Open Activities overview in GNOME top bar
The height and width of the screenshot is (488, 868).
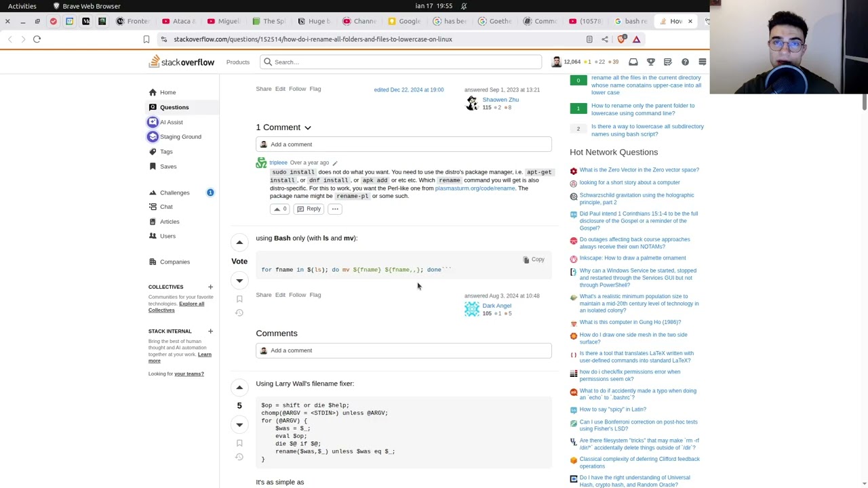pos(22,6)
